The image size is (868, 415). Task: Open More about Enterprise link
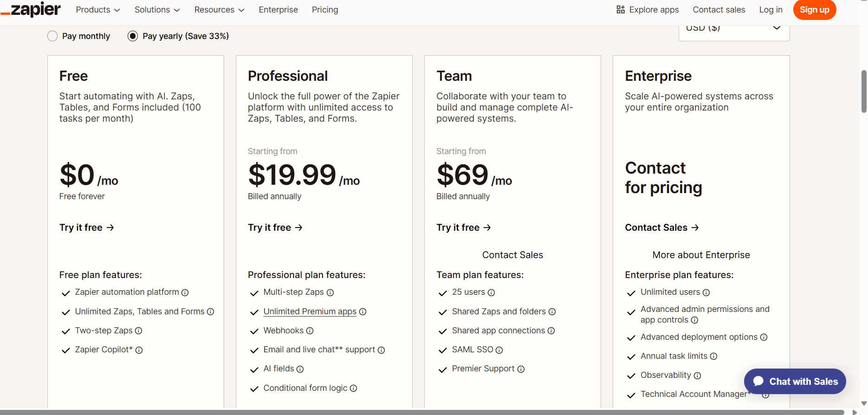pyautogui.click(x=701, y=255)
